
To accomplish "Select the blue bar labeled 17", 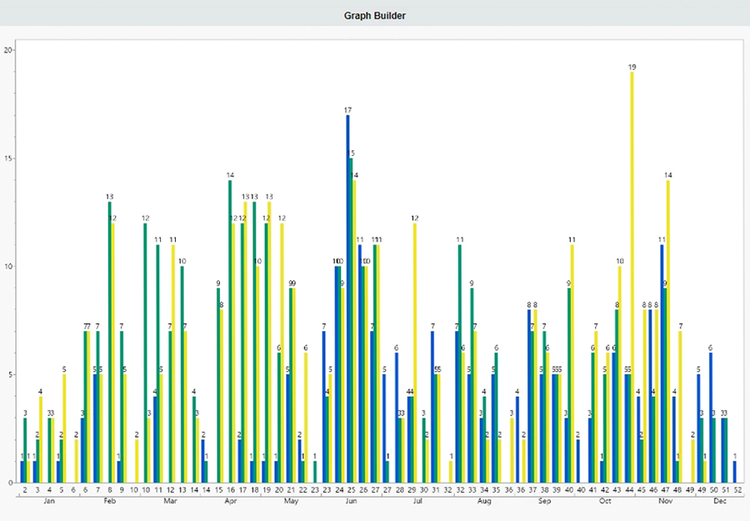I will tap(348, 300).
